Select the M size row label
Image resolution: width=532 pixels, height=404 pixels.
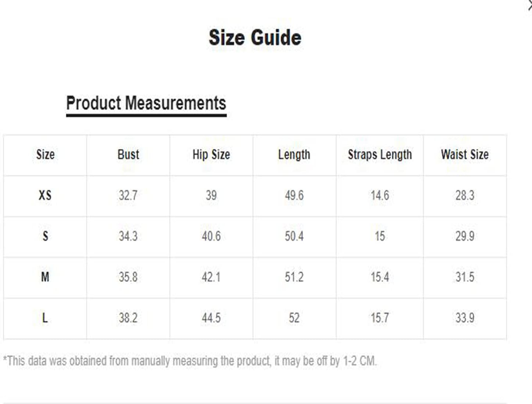pyautogui.click(x=45, y=277)
